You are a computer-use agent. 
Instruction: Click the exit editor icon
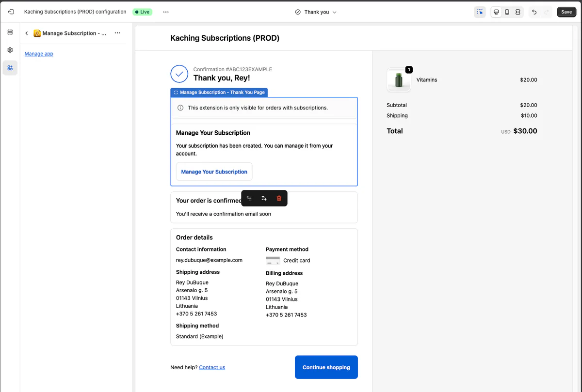11,12
